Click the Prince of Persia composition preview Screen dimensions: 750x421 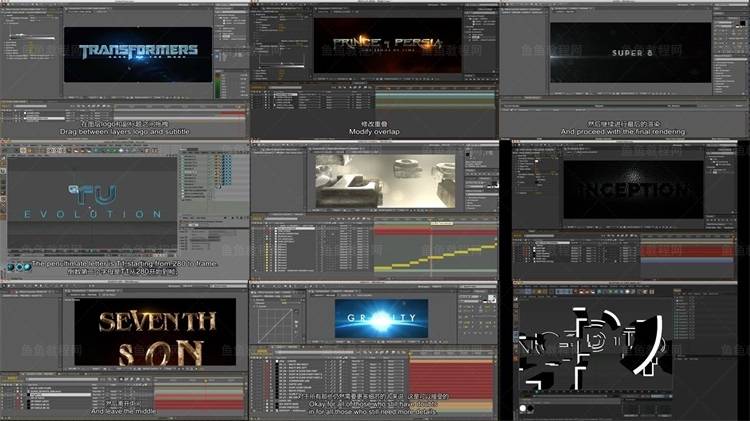387,45
